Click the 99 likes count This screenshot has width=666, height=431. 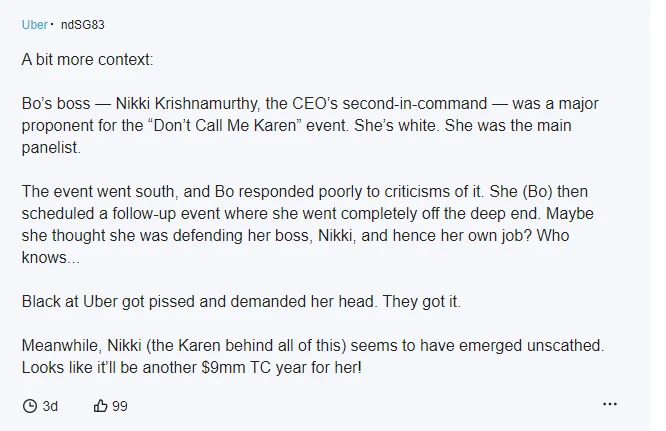coord(119,406)
